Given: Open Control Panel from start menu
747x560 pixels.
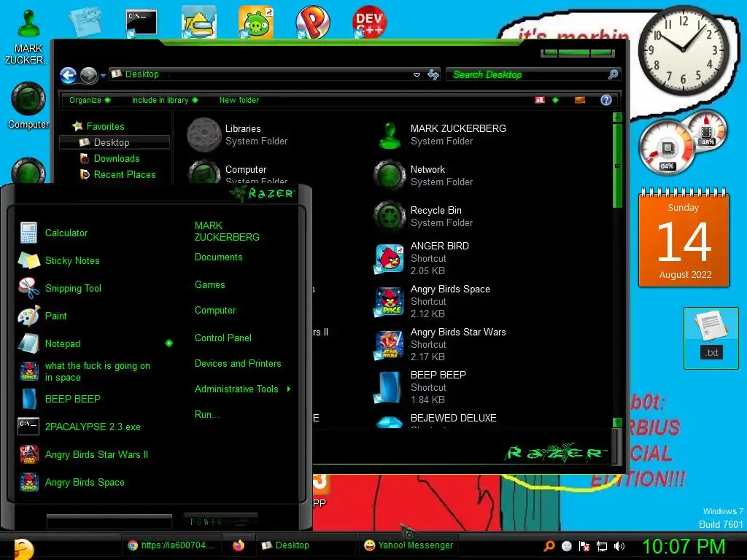Looking at the screenshot, I should click(x=223, y=338).
